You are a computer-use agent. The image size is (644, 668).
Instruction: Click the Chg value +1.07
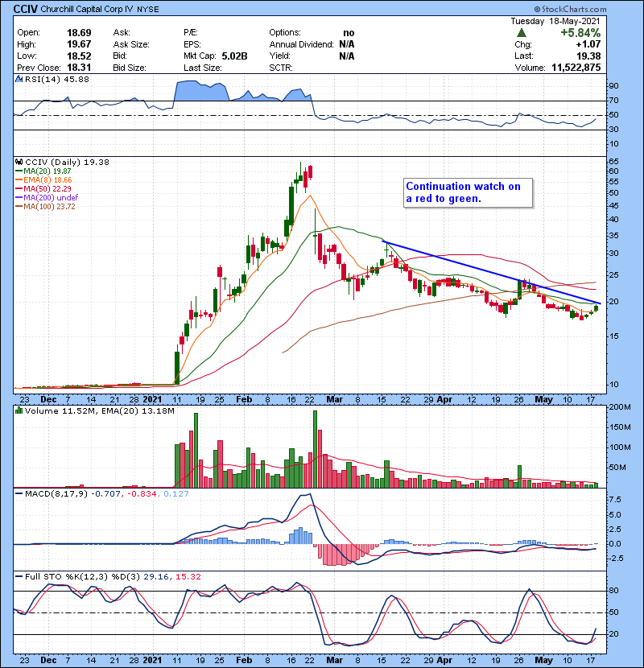click(588, 44)
